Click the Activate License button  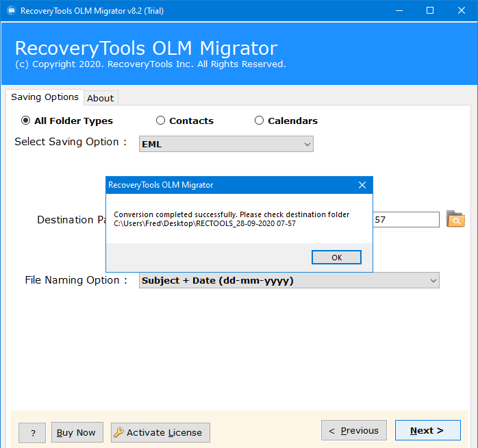click(x=160, y=432)
